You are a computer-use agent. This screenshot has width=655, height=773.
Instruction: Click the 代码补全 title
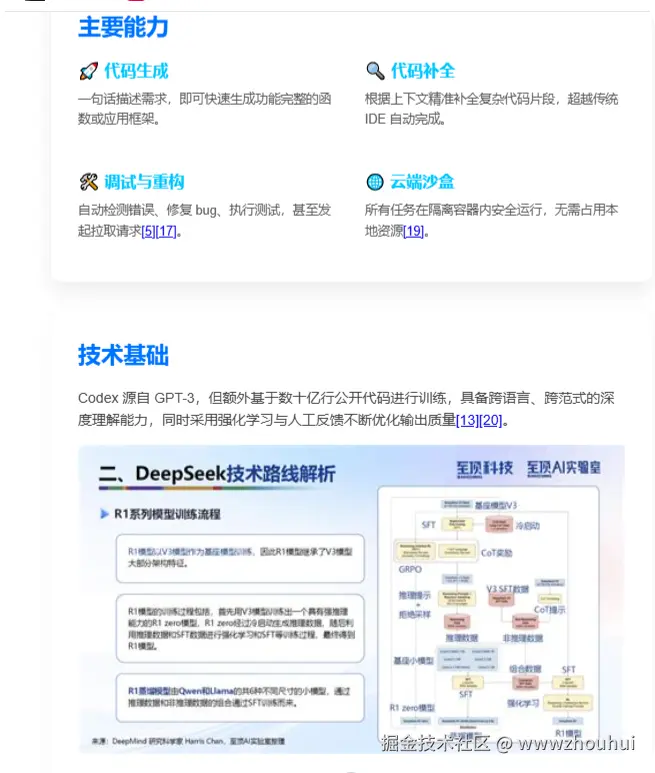pyautogui.click(x=423, y=71)
